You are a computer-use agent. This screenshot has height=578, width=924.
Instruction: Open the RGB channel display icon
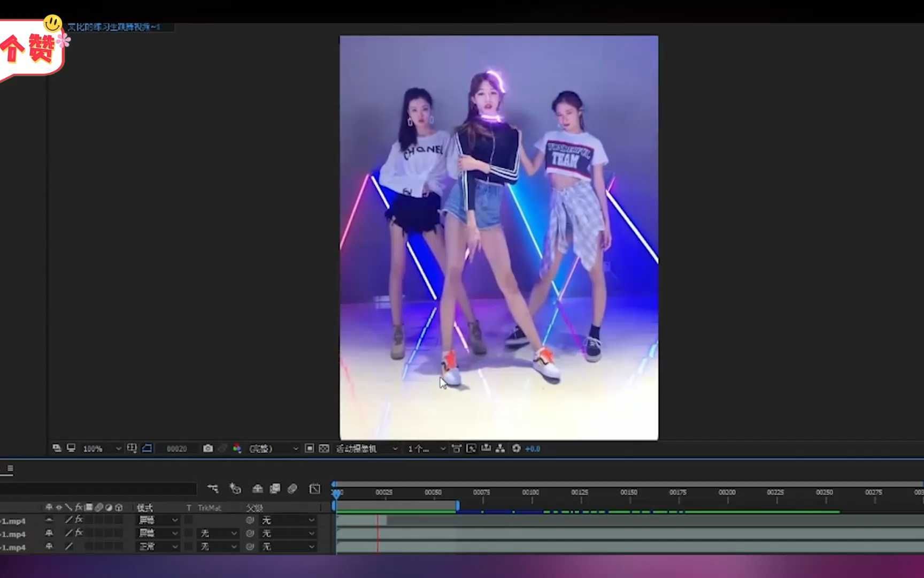[x=237, y=448]
